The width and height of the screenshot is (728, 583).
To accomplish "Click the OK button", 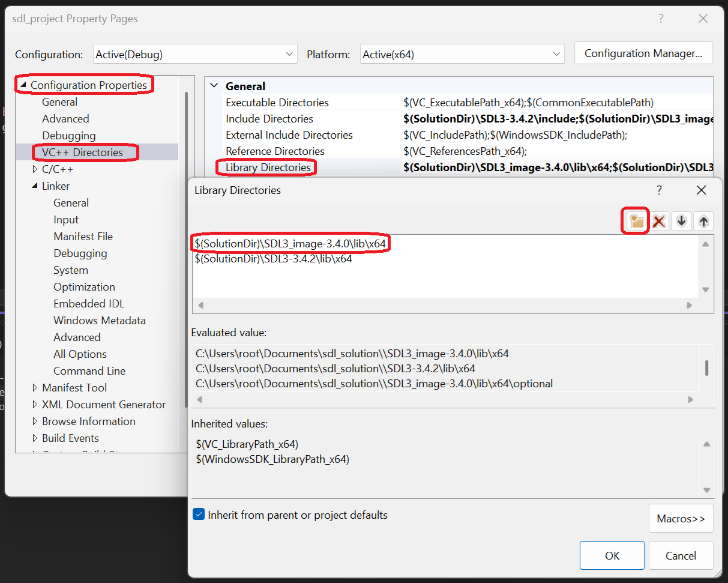I will tap(612, 555).
